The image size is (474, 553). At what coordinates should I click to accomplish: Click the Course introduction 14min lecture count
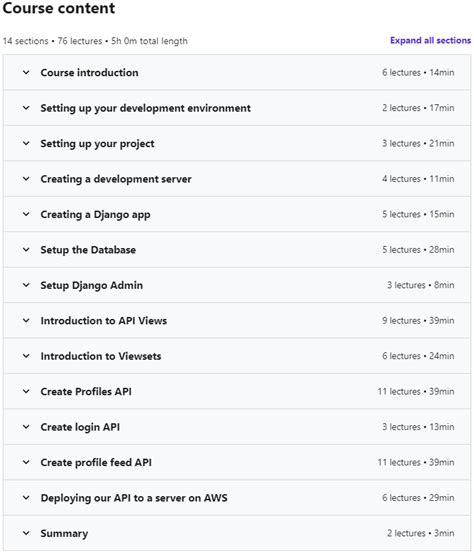click(418, 73)
